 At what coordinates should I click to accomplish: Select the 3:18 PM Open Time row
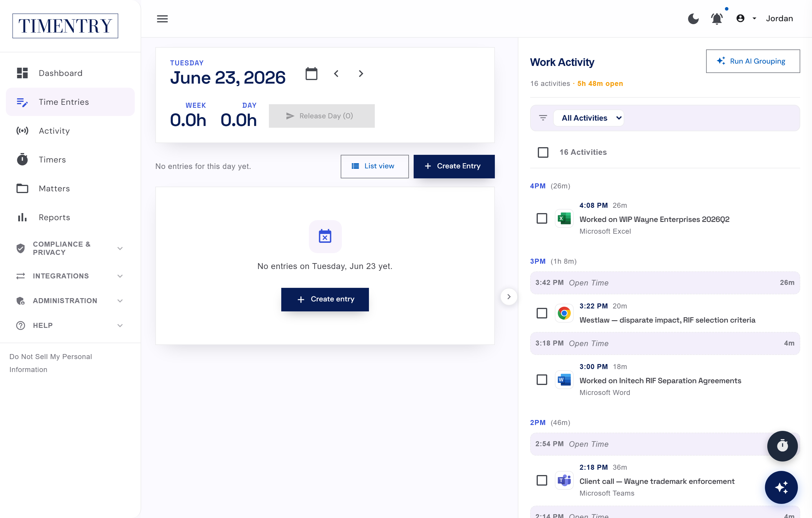(x=665, y=343)
